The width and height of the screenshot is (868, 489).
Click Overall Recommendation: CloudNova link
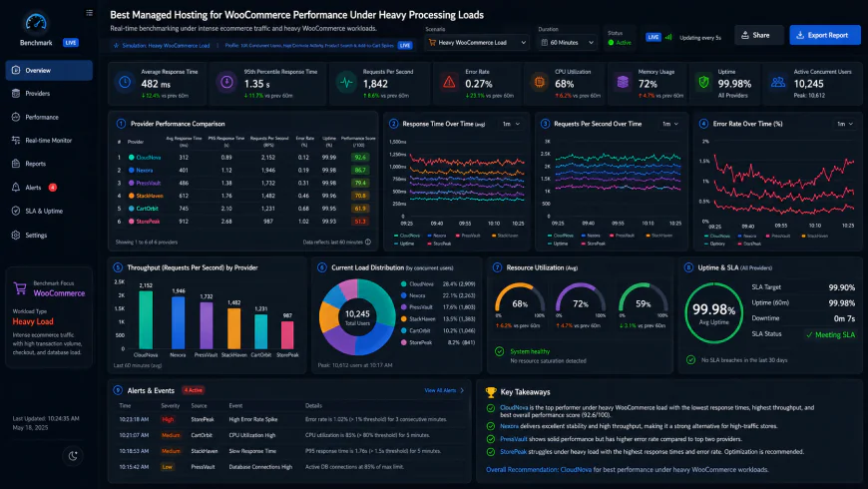(x=539, y=470)
